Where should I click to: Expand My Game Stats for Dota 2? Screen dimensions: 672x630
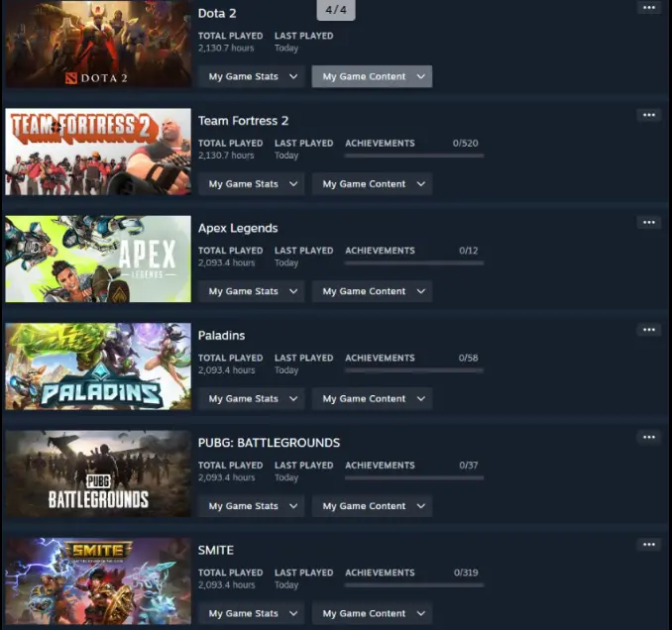point(252,76)
